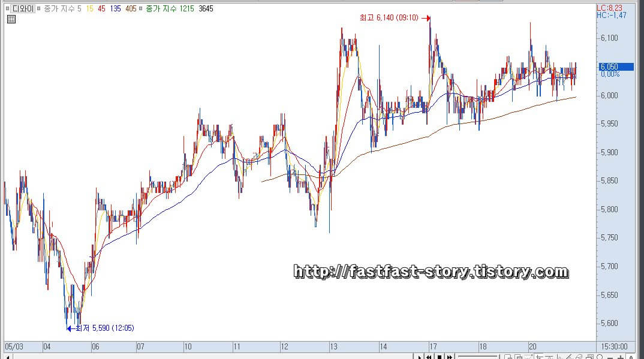Click the square marker before gray 종가 지수
Screen dimensions: 644x359
pyautogui.click(x=39, y=8)
